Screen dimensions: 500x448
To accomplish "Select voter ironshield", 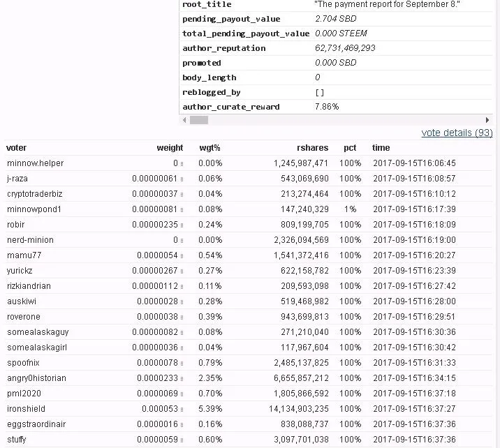I will coord(26,409).
